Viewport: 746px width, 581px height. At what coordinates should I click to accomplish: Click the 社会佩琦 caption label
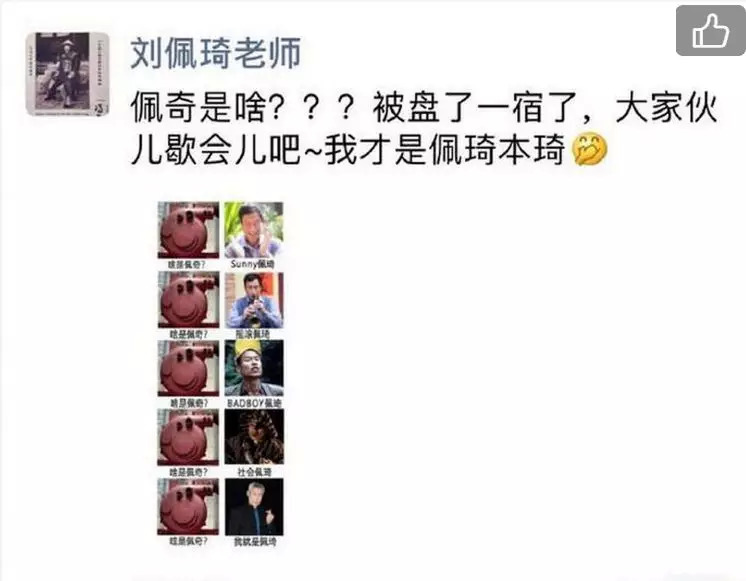coord(254,472)
